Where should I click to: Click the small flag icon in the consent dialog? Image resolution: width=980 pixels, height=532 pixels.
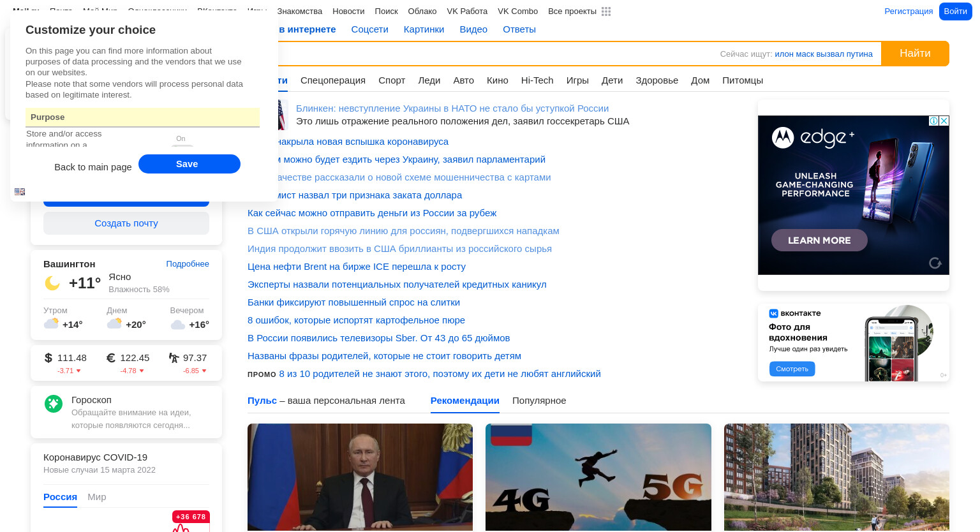pyautogui.click(x=20, y=191)
